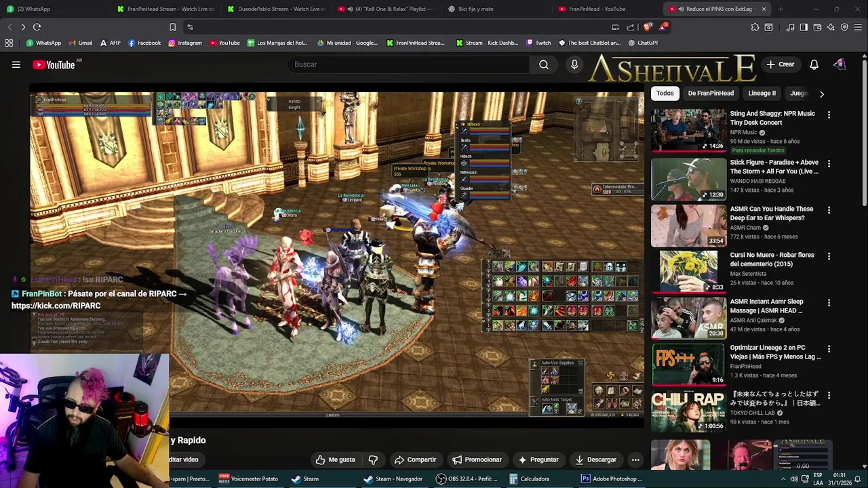
Task: Select the Todos filter chip
Action: [665, 94]
